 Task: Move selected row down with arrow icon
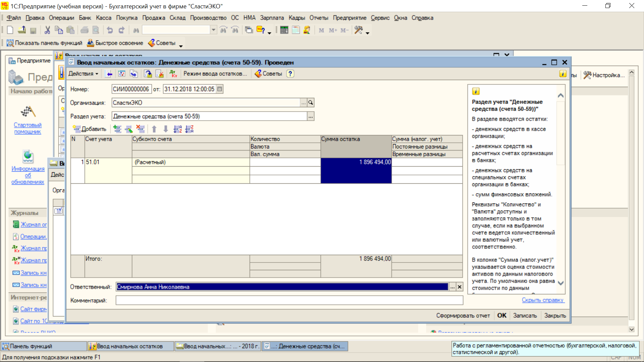[166, 129]
